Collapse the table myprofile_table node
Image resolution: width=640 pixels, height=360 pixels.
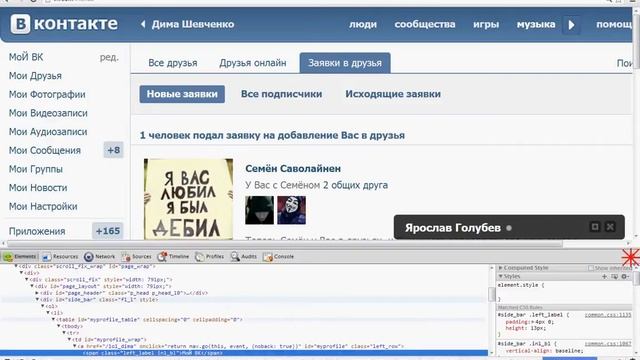click(x=53, y=320)
